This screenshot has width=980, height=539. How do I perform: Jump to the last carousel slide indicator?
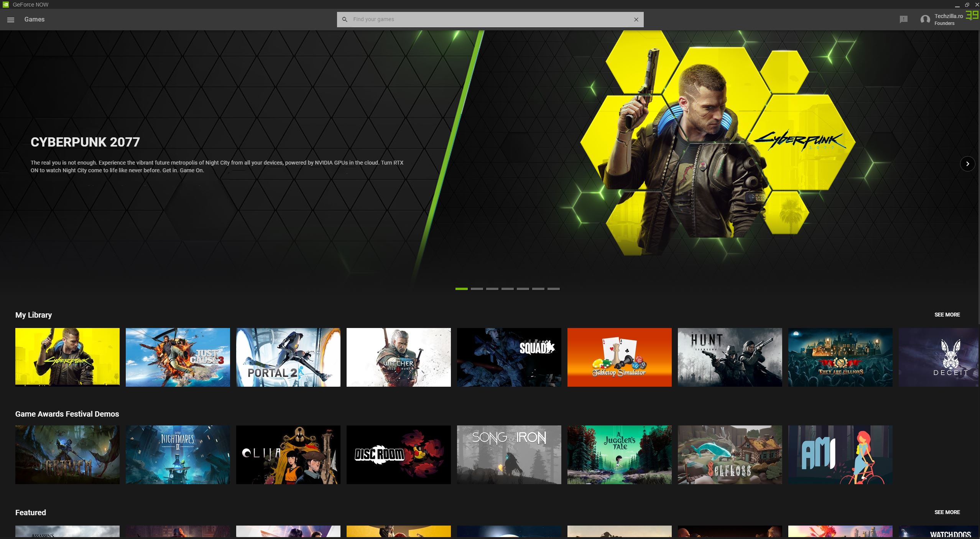(x=553, y=288)
